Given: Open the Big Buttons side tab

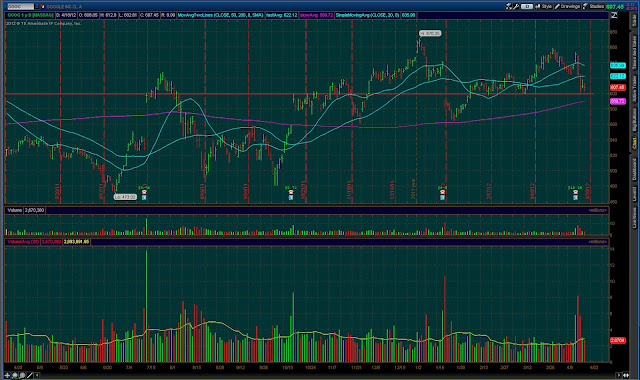Looking at the screenshot, I should (635, 120).
